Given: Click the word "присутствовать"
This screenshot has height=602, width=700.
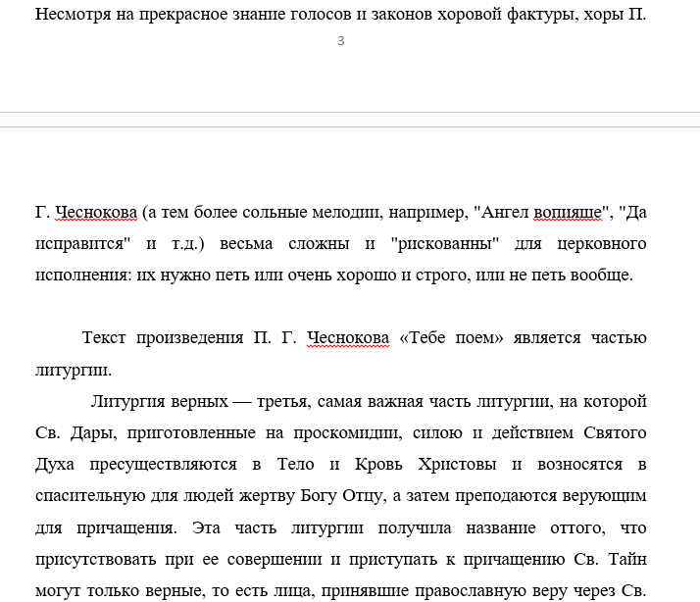Looking at the screenshot, I should point(95,559).
